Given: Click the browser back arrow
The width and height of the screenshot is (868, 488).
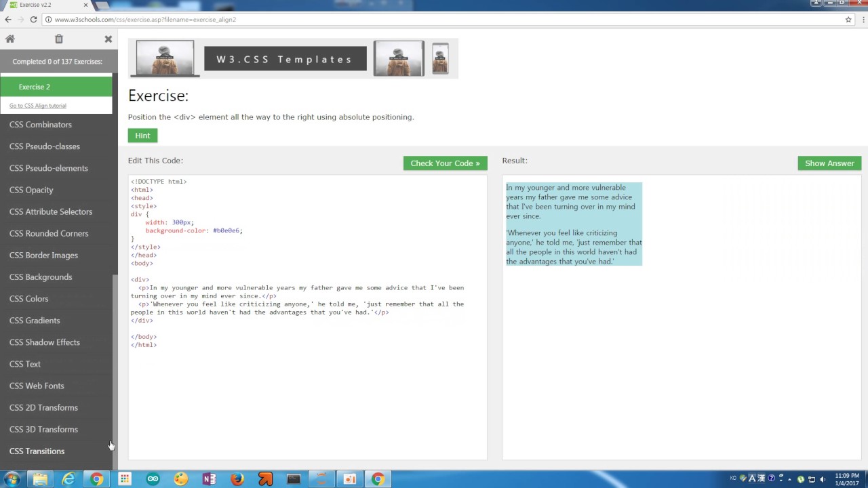Looking at the screenshot, I should 8,20.
